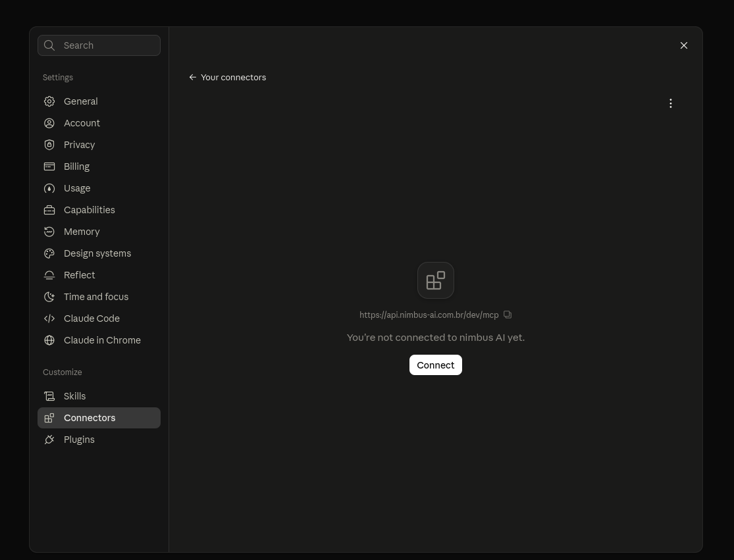Click the large connector blocks icon

point(436,280)
